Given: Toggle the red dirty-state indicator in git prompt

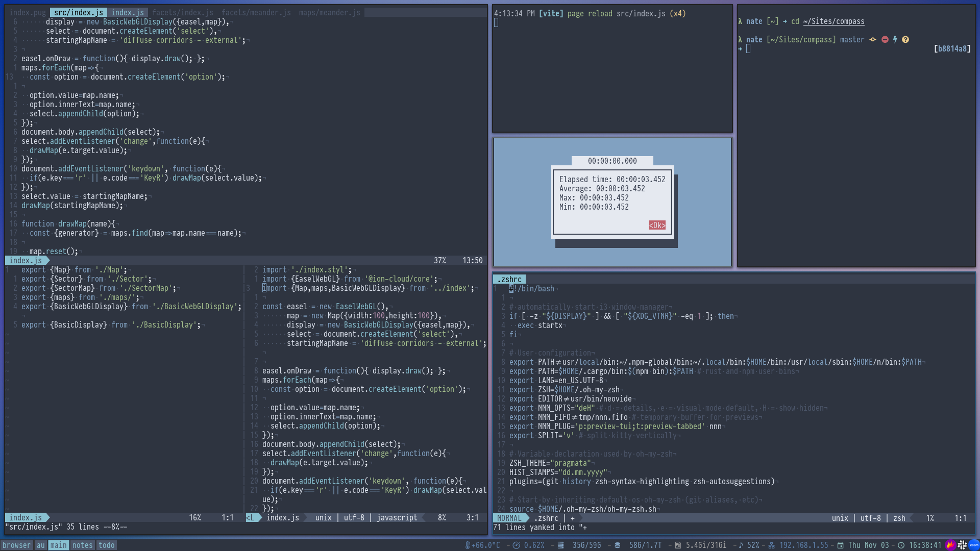Looking at the screenshot, I should click(885, 40).
